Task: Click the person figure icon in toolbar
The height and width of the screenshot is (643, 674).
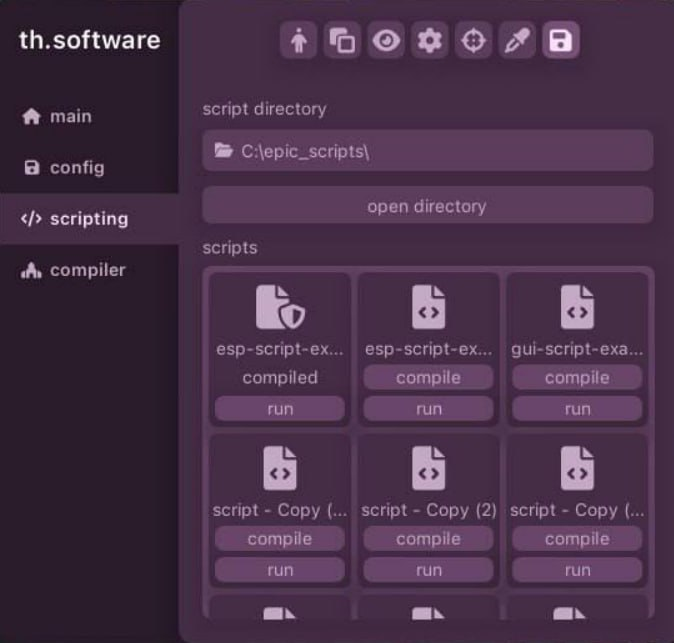Action: pyautogui.click(x=298, y=41)
